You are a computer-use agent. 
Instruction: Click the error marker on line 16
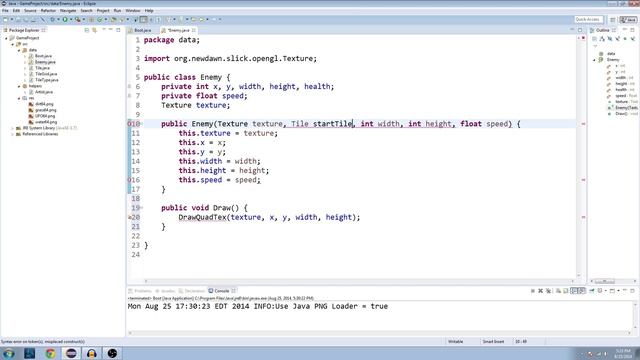(129, 180)
